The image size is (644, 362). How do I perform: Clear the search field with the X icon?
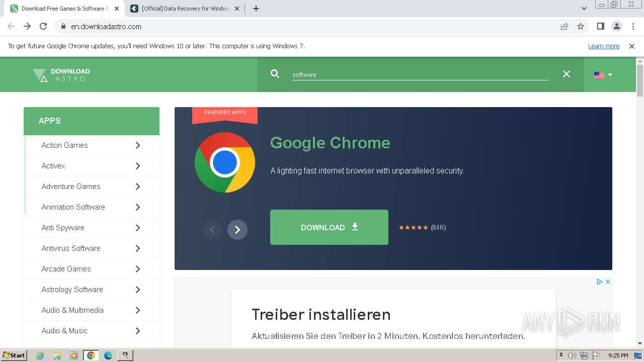click(567, 74)
